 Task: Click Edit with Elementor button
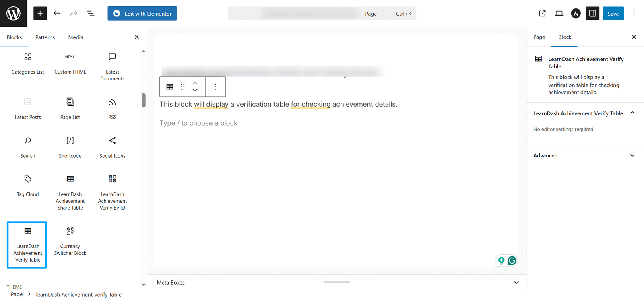[x=142, y=13]
